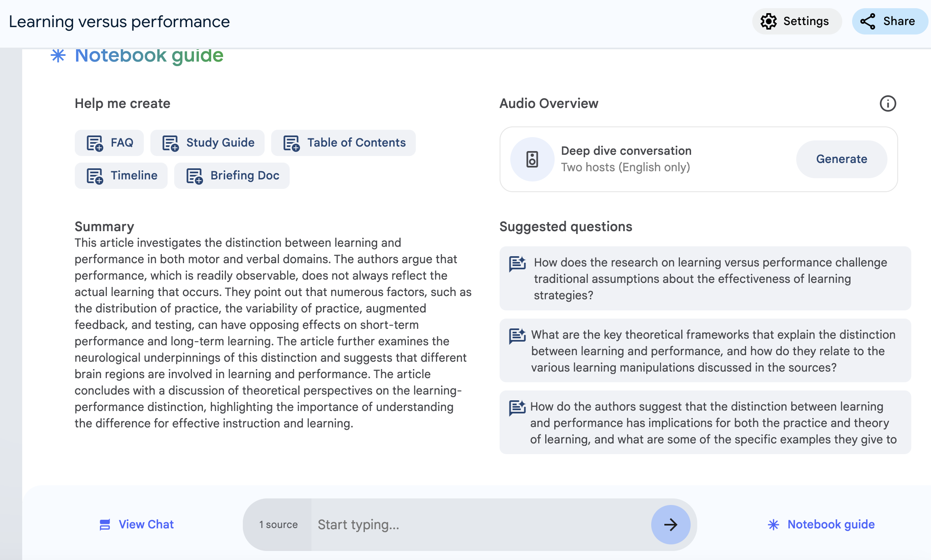
Task: Select question about practice and theory implications
Action: coord(705,422)
